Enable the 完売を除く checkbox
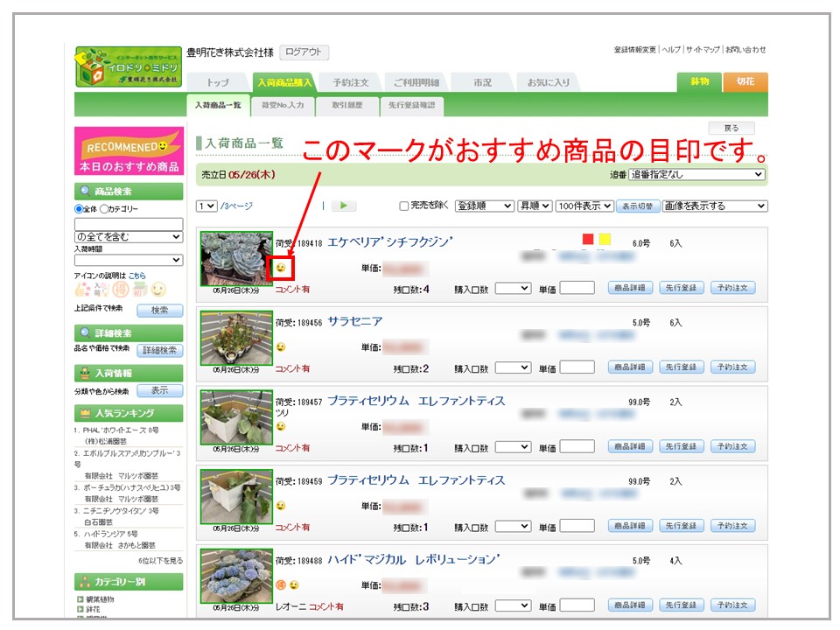Image resolution: width=840 pixels, height=630 pixels. 403,206
